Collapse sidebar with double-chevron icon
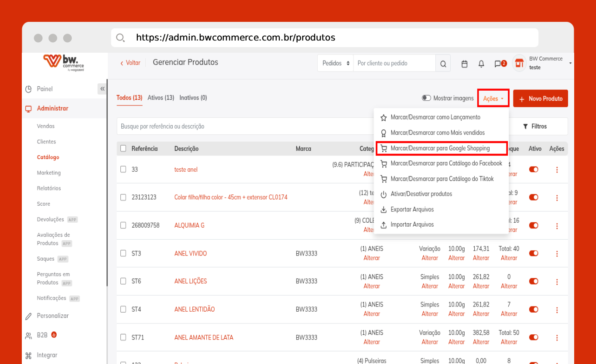The height and width of the screenshot is (364, 596). (102, 89)
